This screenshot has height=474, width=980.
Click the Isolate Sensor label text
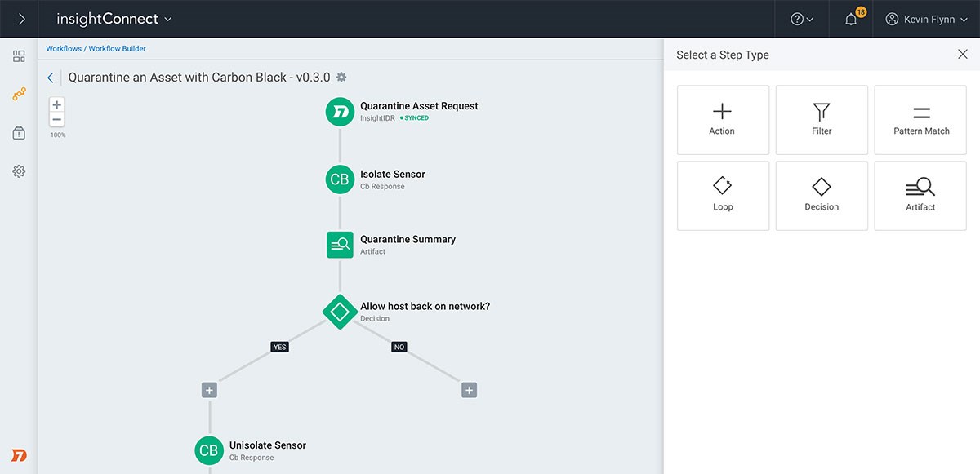click(393, 174)
